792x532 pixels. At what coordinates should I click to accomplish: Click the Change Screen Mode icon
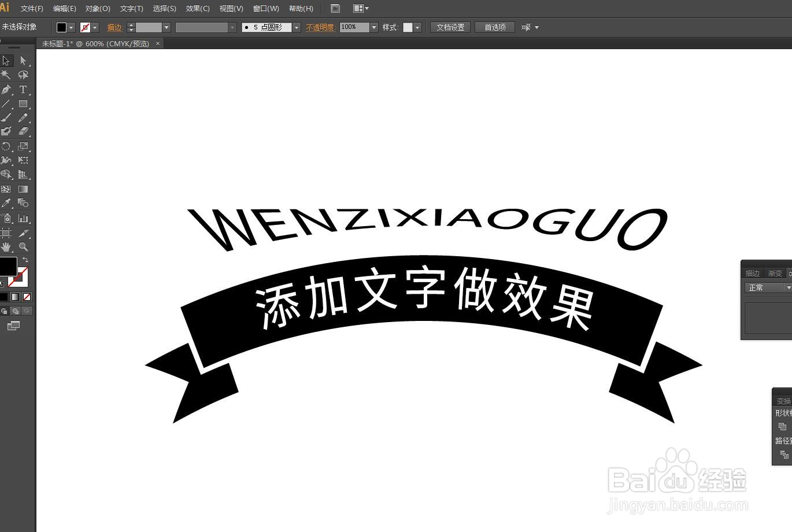[13, 326]
